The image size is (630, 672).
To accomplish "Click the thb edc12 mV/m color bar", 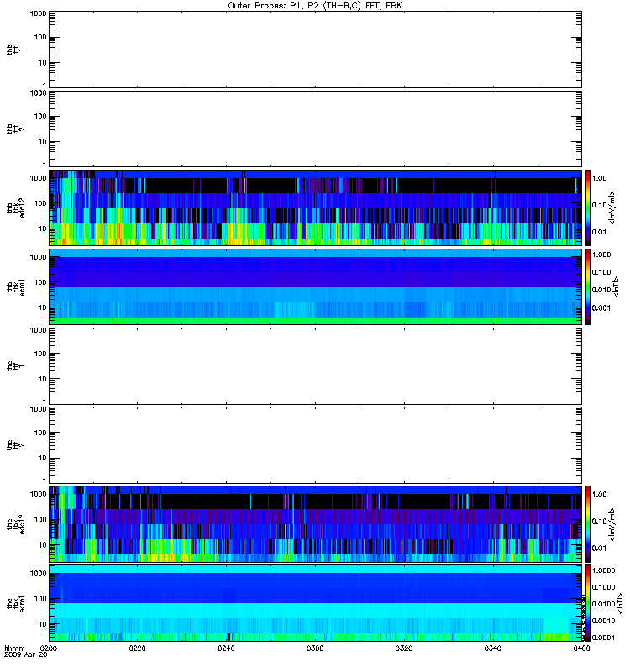I will pos(588,207).
